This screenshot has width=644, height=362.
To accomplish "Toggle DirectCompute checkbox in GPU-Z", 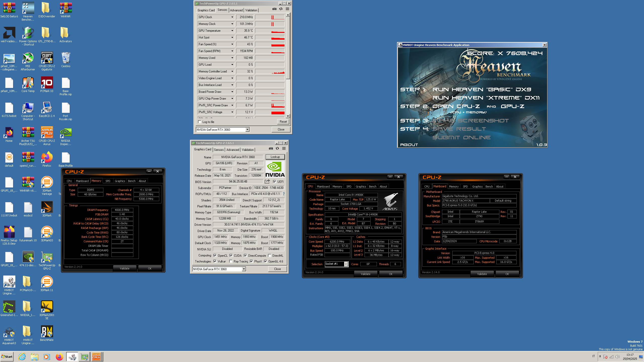I will point(245,255).
